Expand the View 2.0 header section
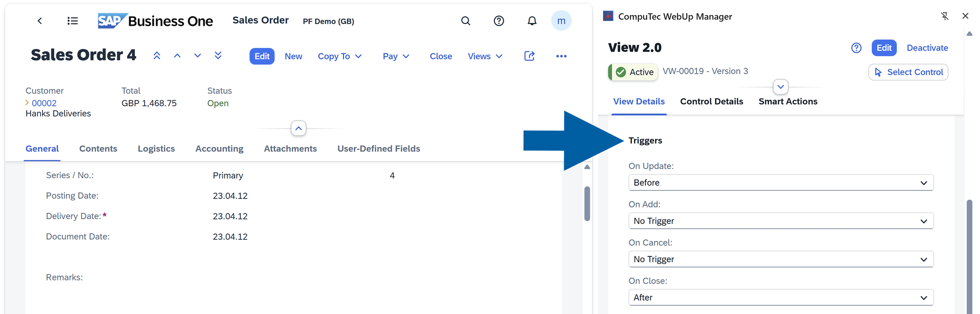Image resolution: width=980 pixels, height=314 pixels. click(x=780, y=87)
